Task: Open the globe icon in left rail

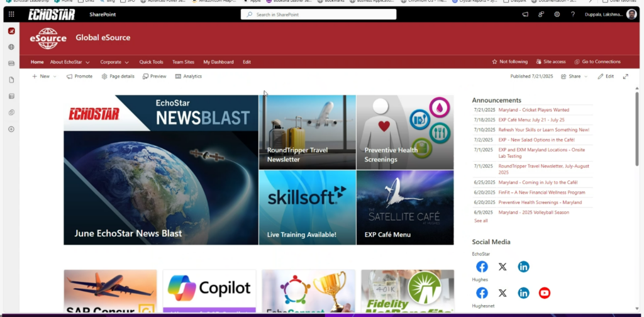Action: coord(11,47)
